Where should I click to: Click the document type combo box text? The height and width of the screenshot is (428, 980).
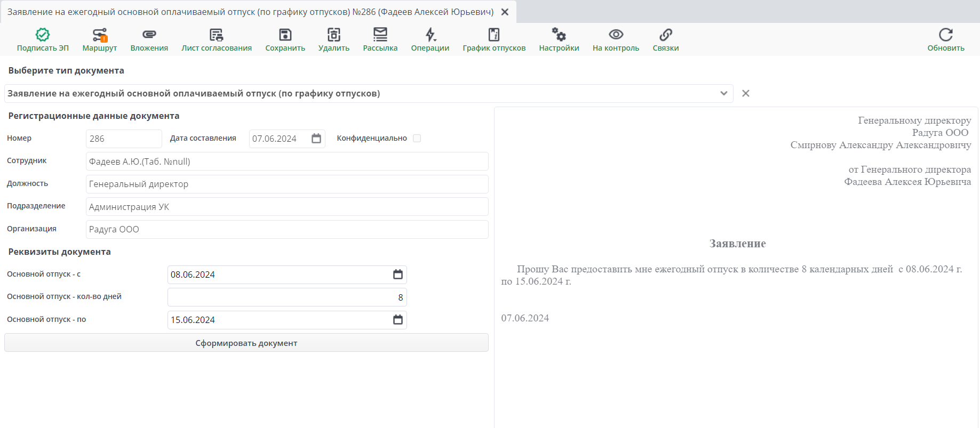point(194,93)
